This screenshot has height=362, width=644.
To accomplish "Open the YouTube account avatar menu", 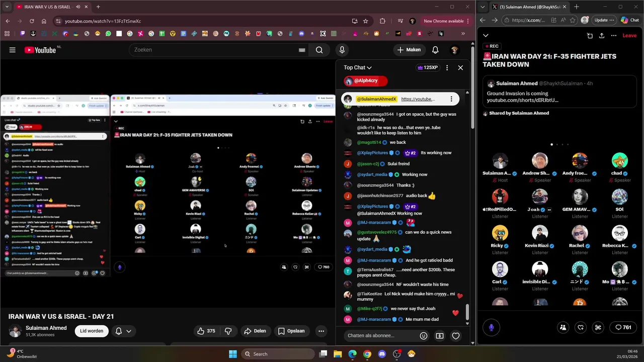I will 454,50.
